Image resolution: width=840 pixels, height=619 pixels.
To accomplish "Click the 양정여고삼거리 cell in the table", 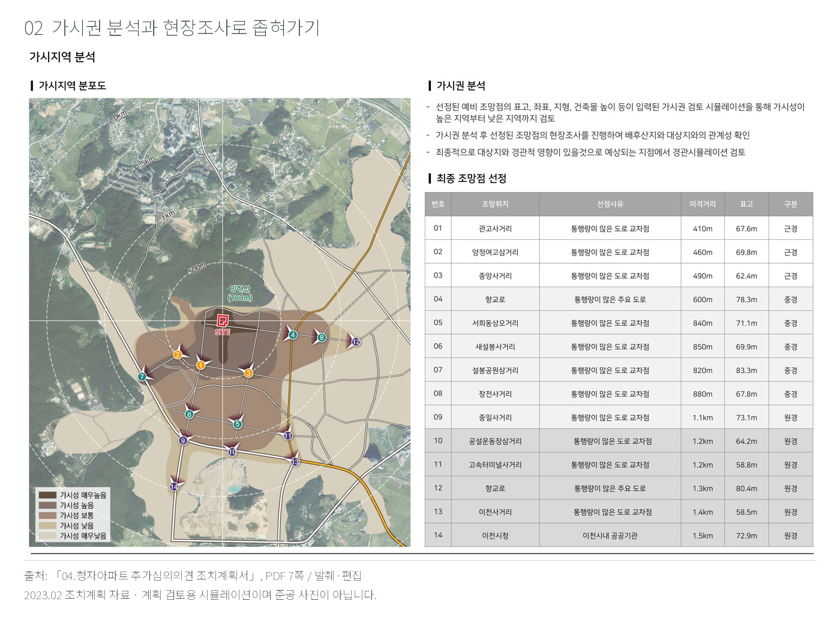I will [495, 253].
